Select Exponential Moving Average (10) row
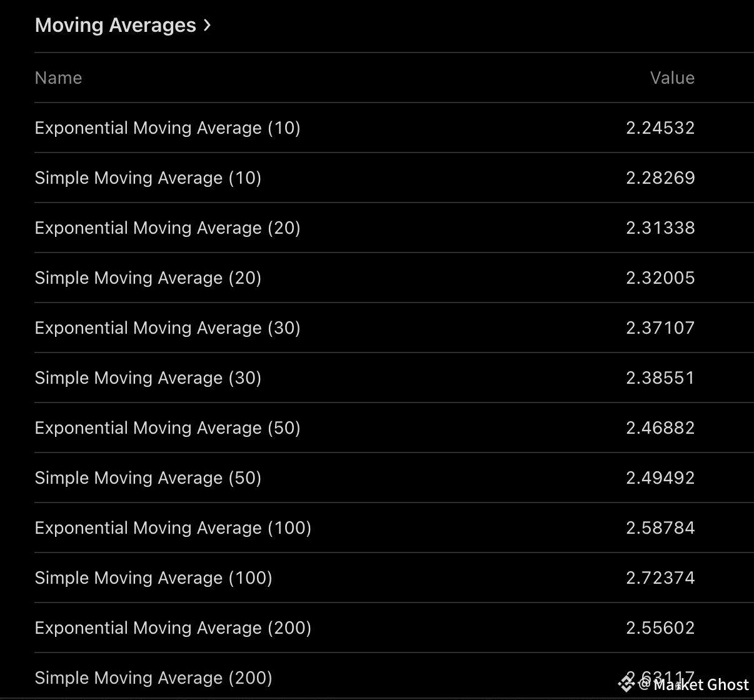Viewport: 754px width, 700px height. [x=394, y=127]
